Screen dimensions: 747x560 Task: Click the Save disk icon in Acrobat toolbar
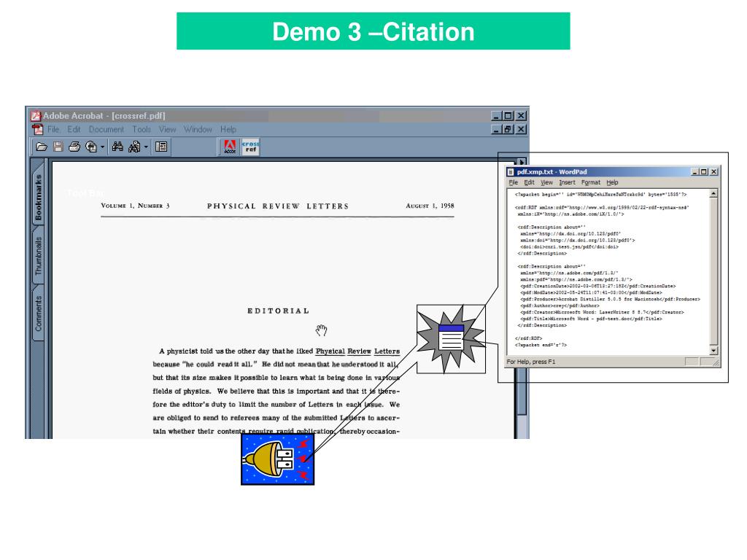coord(58,147)
